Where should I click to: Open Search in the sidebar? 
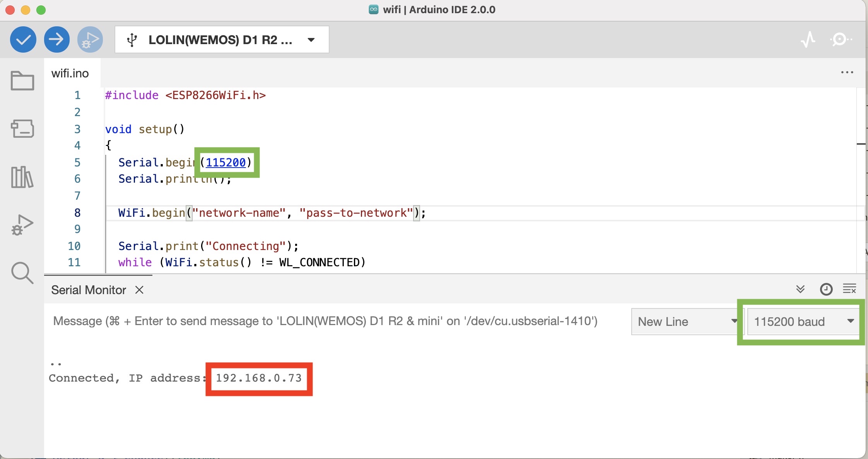point(22,273)
